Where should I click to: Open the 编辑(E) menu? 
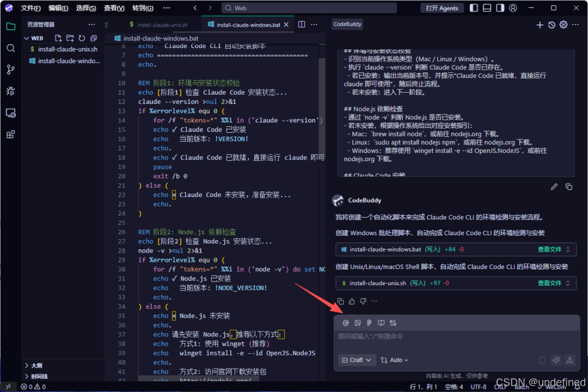click(58, 8)
